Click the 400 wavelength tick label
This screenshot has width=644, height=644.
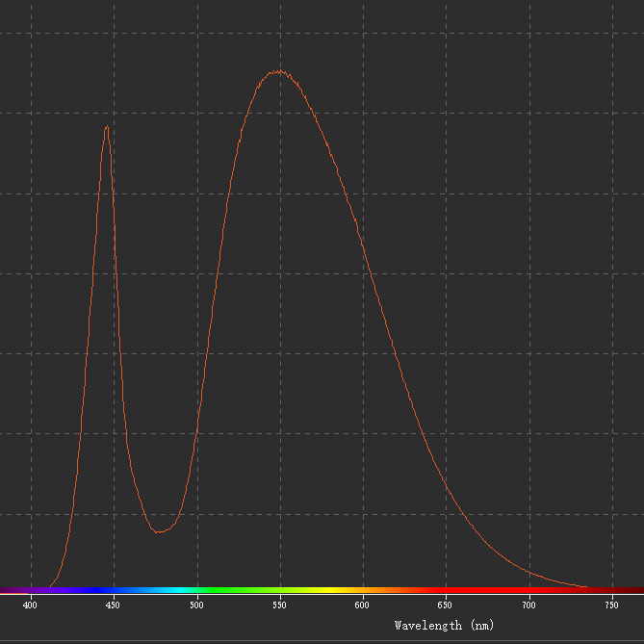30,605
